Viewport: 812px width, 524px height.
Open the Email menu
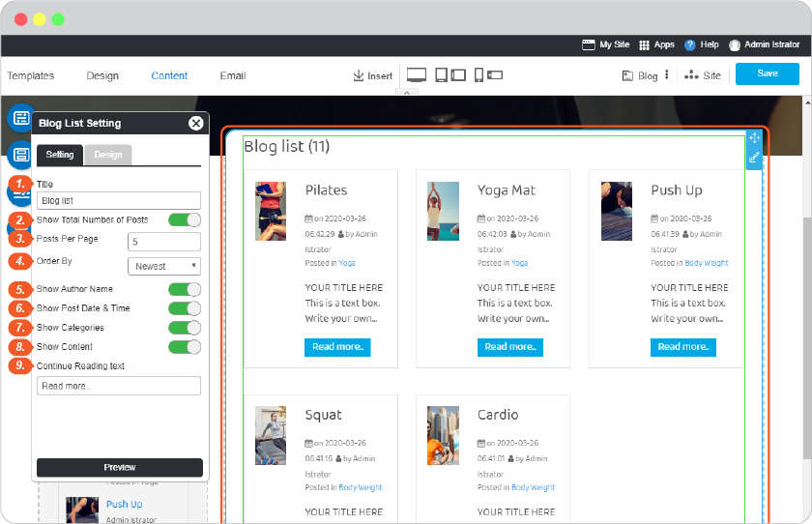coord(233,75)
